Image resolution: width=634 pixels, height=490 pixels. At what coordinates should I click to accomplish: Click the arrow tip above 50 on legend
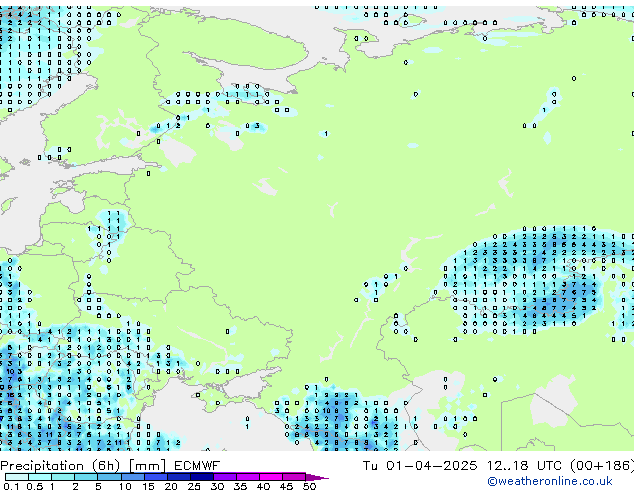pyautogui.click(x=317, y=477)
